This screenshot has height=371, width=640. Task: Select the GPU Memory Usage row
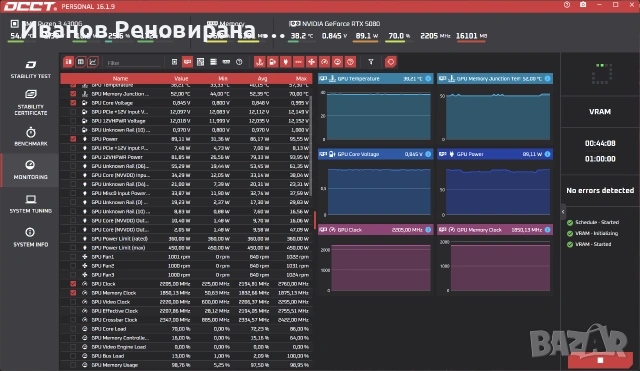186,365
